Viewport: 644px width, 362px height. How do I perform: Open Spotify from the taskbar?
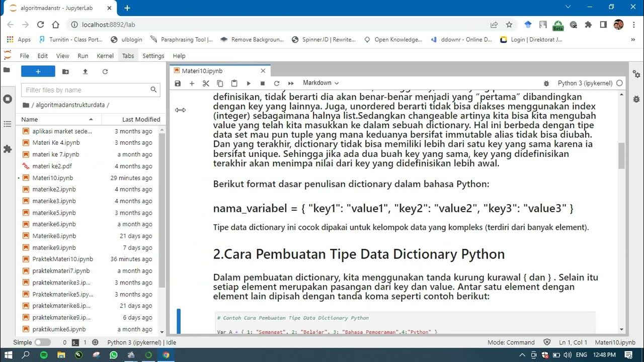click(x=44, y=354)
